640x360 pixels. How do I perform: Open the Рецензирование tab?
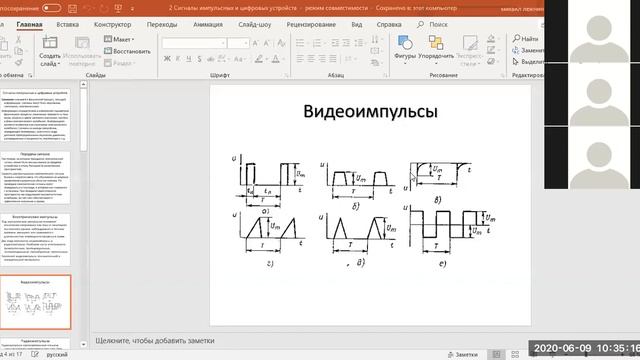coord(311,24)
